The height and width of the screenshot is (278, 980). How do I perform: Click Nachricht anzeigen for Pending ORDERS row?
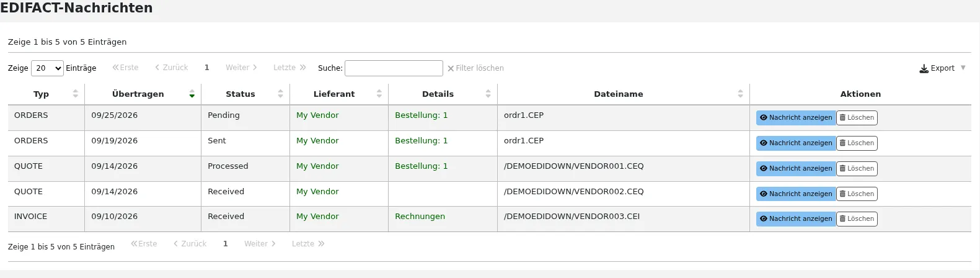[x=796, y=118]
